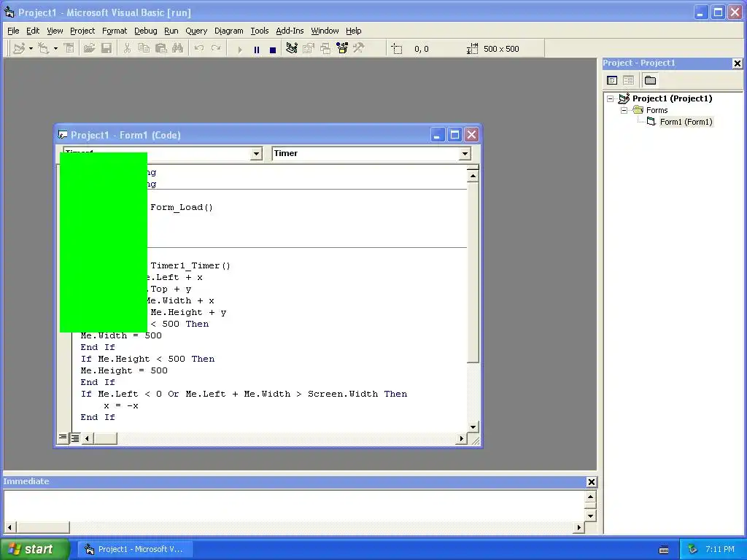Click the Windows Start button

pyautogui.click(x=34, y=549)
